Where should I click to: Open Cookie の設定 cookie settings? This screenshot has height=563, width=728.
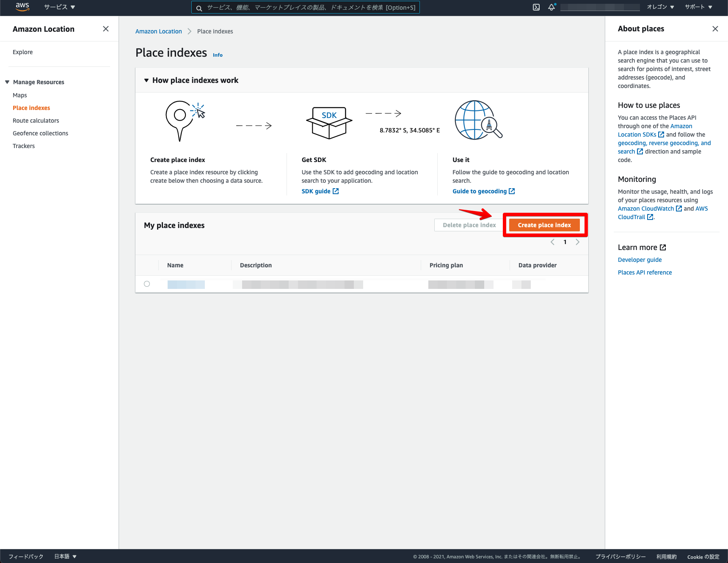[703, 557]
